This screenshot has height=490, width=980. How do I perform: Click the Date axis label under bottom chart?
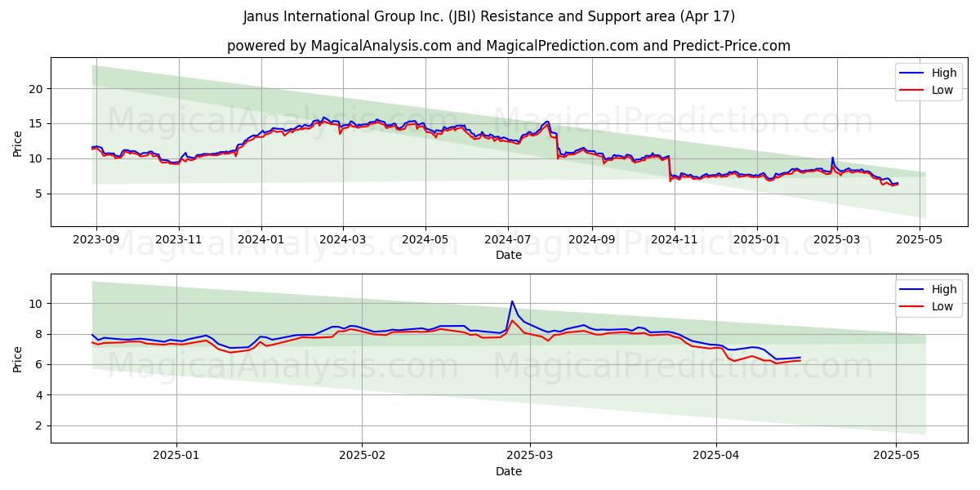pyautogui.click(x=508, y=471)
